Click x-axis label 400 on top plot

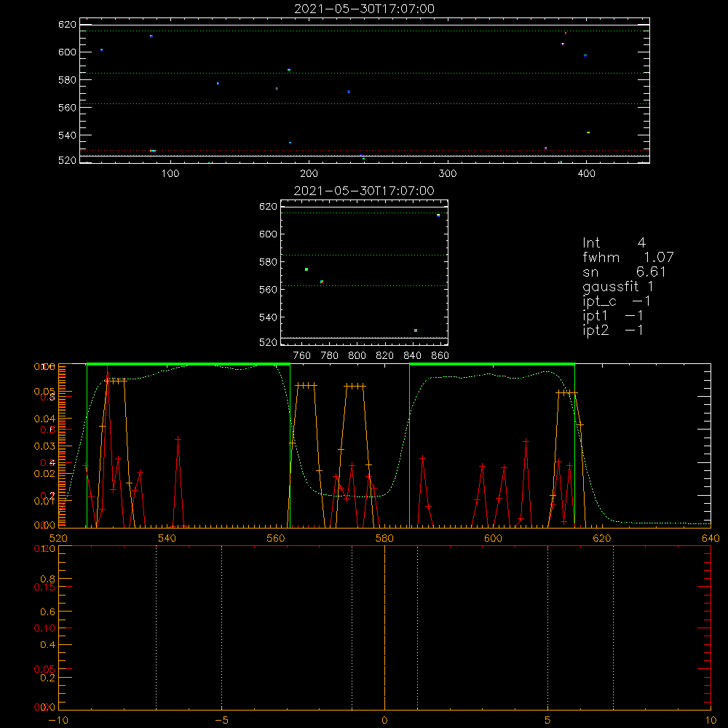click(586, 174)
